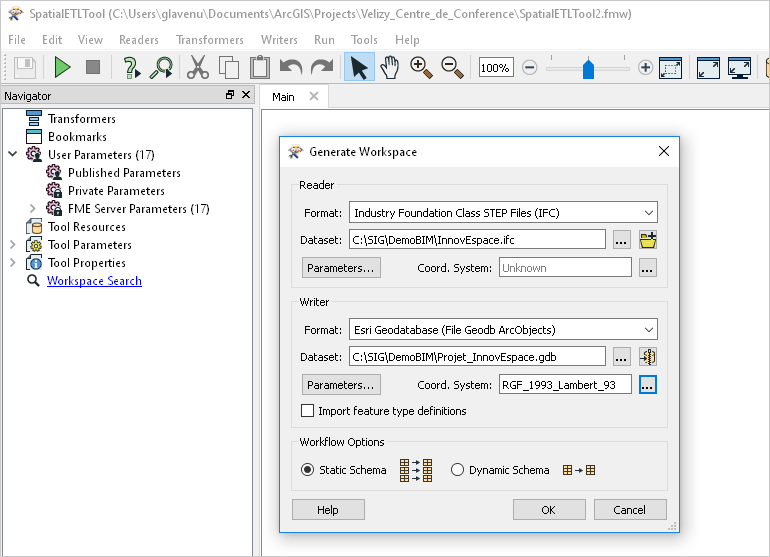Open the View menu
This screenshot has height=557, width=770.
(x=90, y=40)
